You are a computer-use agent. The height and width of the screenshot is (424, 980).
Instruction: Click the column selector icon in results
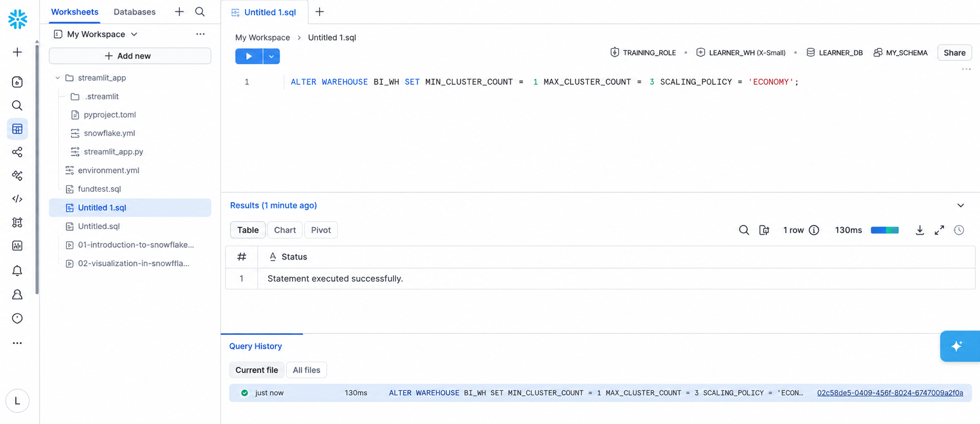coord(764,230)
